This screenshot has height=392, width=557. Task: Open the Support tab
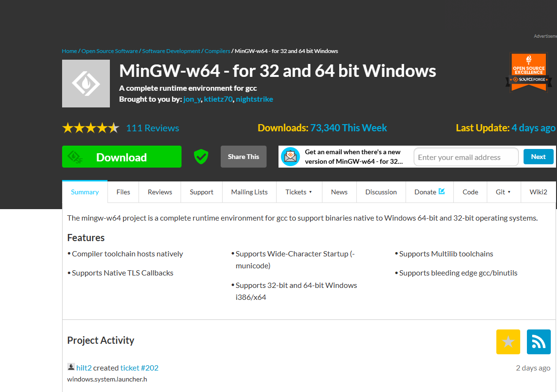202,192
